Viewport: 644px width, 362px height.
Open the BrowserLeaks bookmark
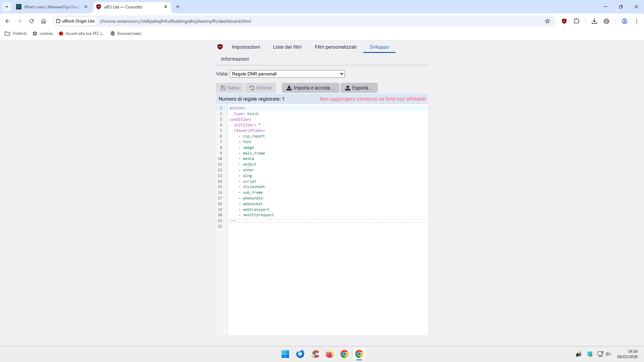click(126, 34)
